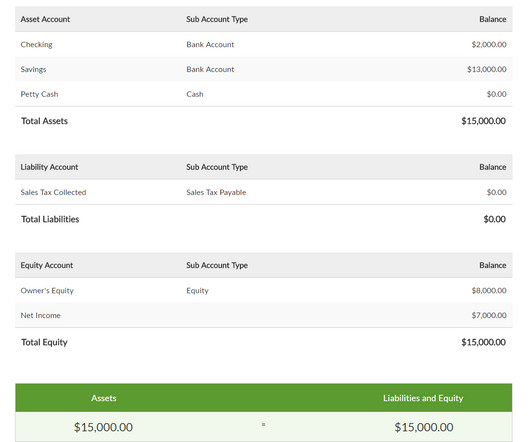
Task: Select the $13,000.00 Savings balance
Action: pos(487,69)
